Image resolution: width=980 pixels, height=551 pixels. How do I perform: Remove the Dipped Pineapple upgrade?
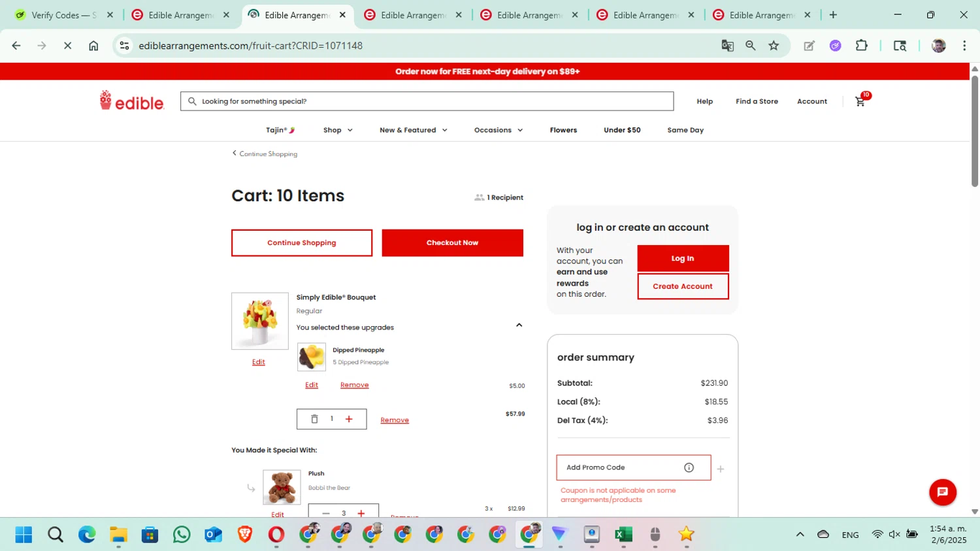tap(355, 385)
